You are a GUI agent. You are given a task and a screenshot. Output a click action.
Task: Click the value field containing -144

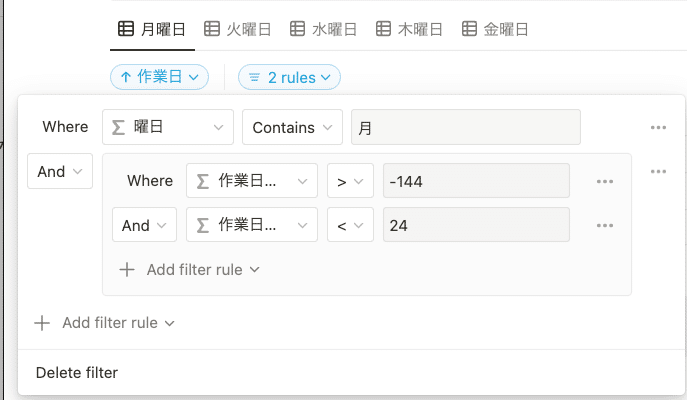(x=476, y=182)
